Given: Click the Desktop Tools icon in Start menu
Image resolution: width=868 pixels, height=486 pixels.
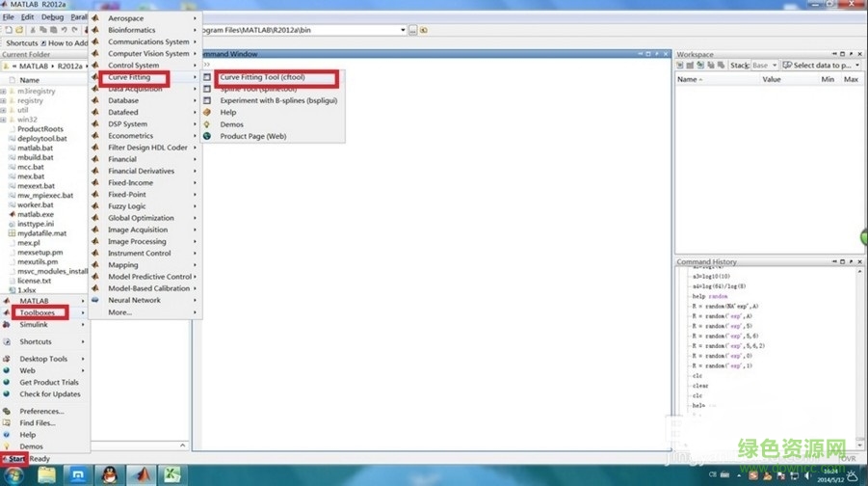Looking at the screenshot, I should 7,359.
